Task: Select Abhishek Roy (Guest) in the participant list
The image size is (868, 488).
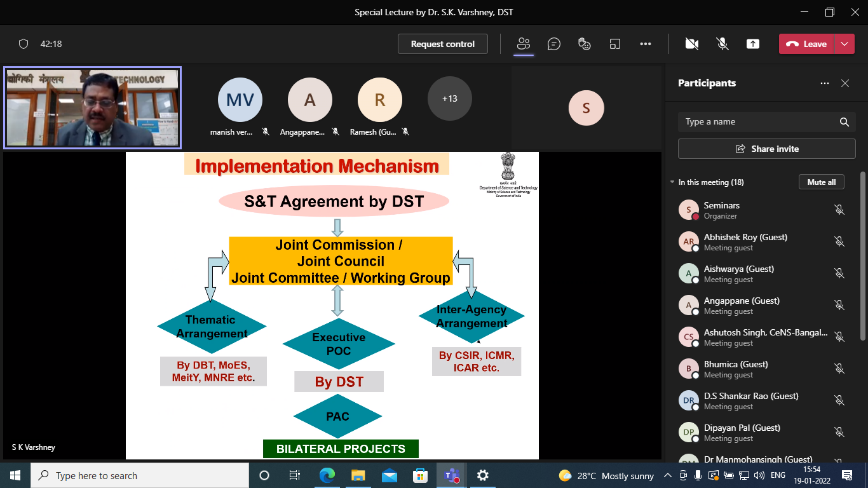Action: [763, 242]
